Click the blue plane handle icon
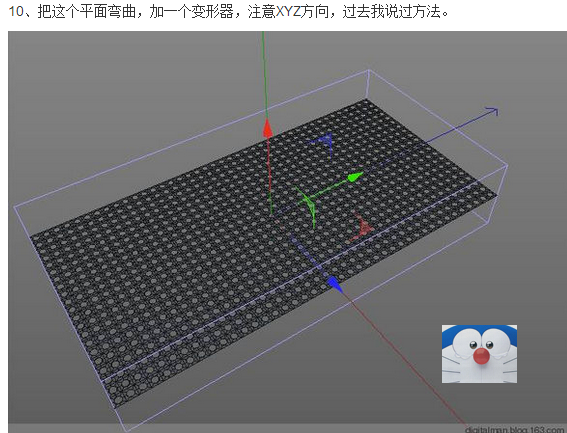The height and width of the screenshot is (433, 567). pos(324,144)
